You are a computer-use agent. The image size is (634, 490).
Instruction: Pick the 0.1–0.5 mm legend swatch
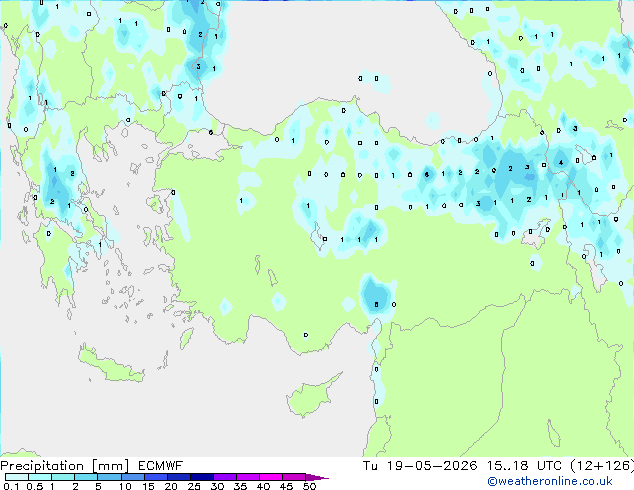coord(17,477)
